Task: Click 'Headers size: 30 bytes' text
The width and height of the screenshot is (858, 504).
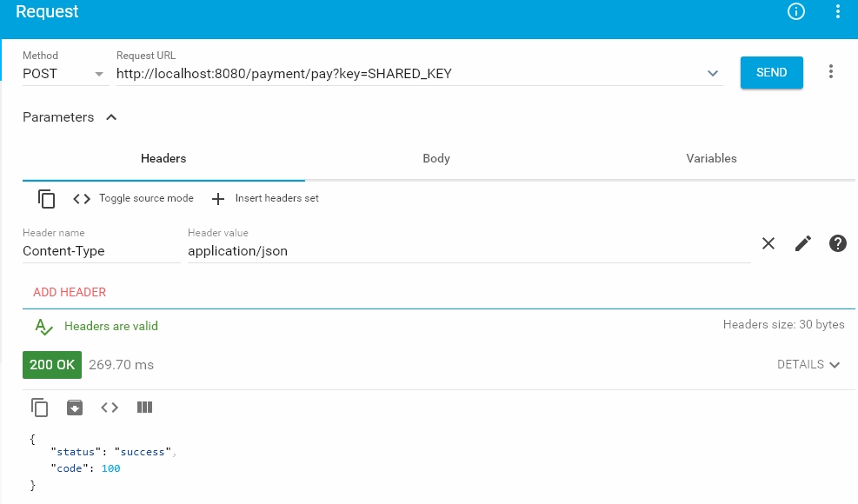Action: 783,324
